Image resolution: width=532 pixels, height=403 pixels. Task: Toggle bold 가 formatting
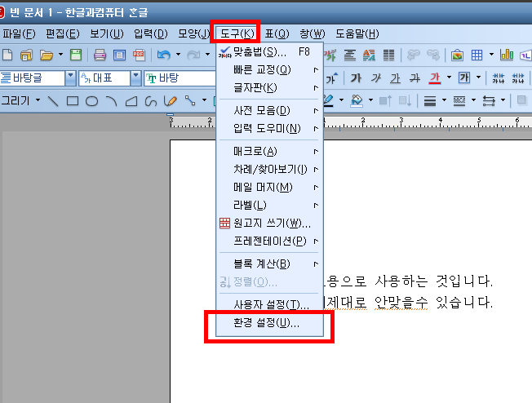[356, 78]
